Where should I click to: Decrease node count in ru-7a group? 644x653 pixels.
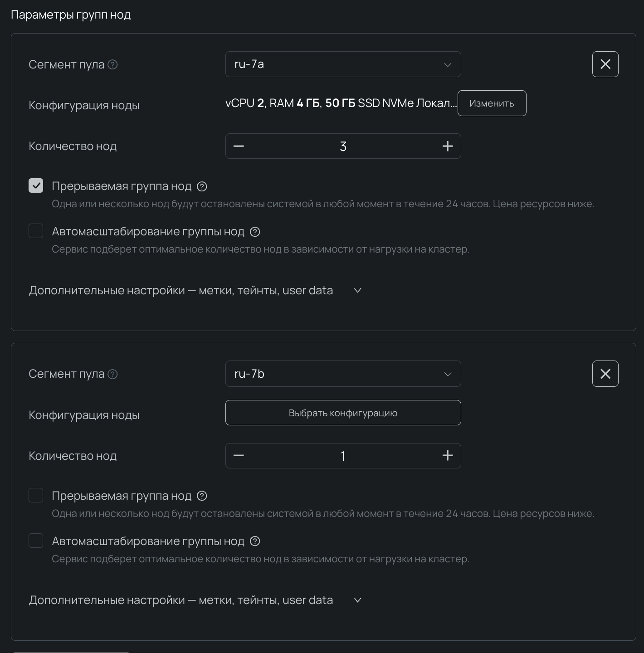click(239, 146)
